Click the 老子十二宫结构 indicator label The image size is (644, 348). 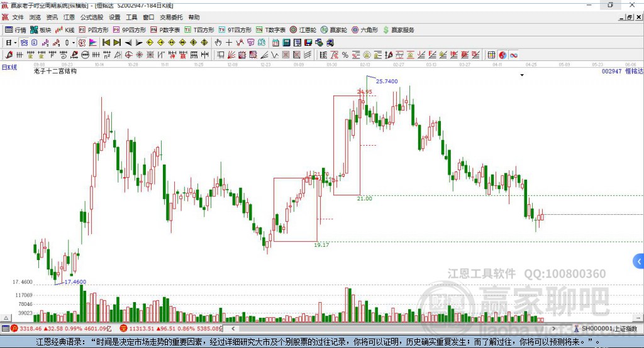pos(55,71)
